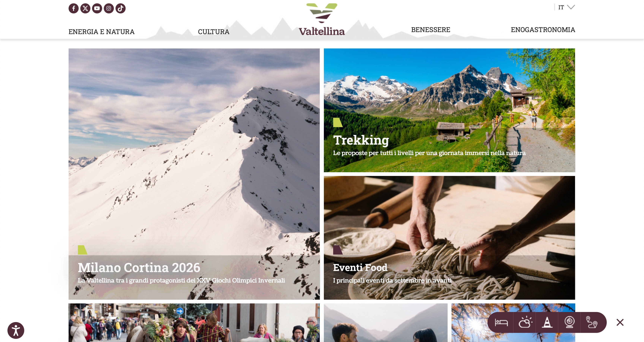Screen dimensions: 644x342
Task: Click the Valtellina logo
Action: click(x=322, y=20)
